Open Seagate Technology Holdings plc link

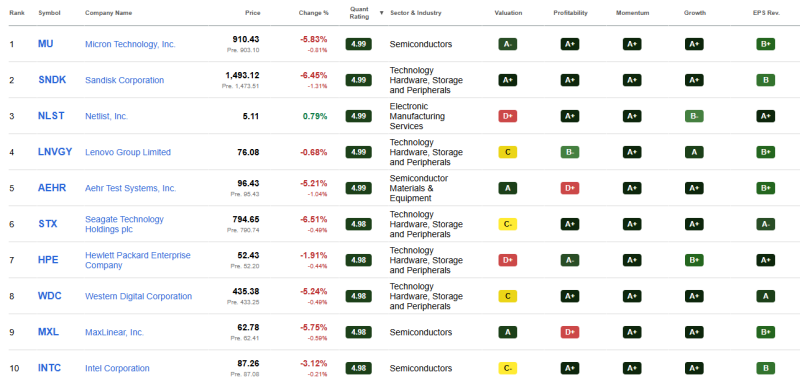click(124, 224)
